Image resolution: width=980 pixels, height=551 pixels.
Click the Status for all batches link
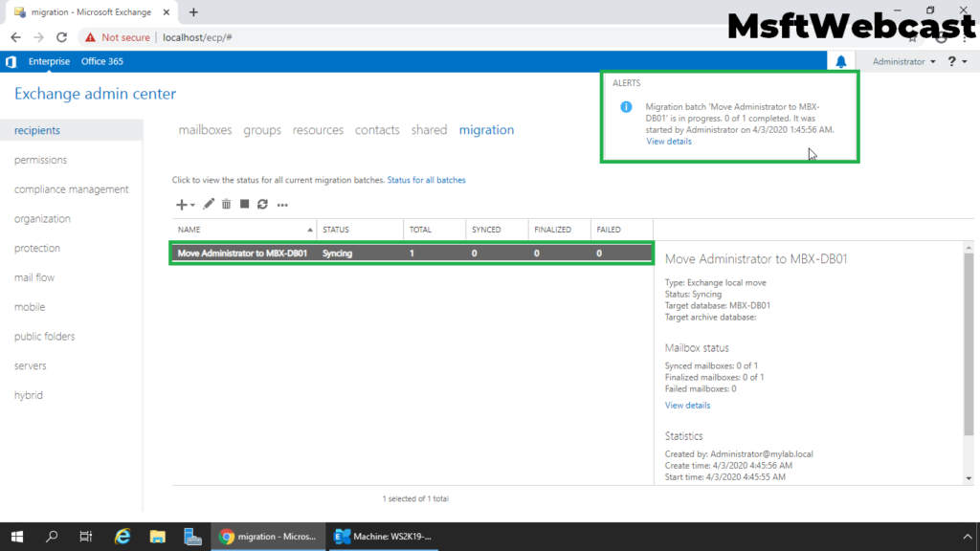pos(426,180)
